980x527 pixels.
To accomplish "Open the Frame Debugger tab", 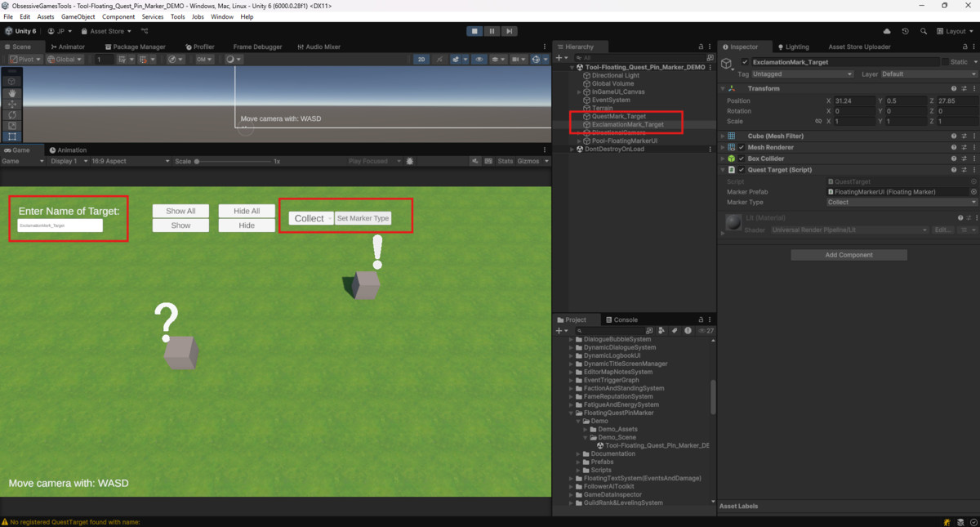I will 257,47.
